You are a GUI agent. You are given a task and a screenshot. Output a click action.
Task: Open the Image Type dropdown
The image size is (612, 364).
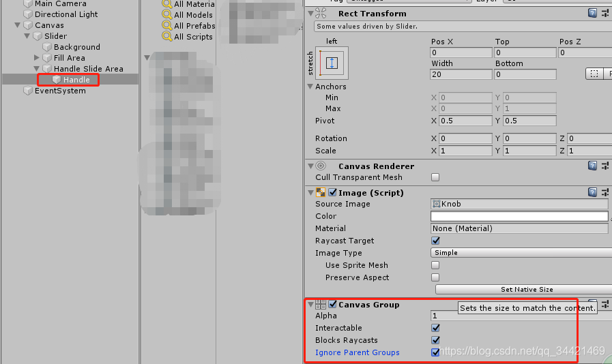(521, 253)
